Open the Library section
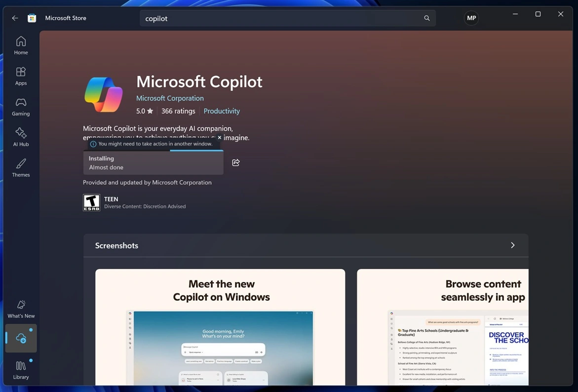The height and width of the screenshot is (392, 578). (20, 369)
